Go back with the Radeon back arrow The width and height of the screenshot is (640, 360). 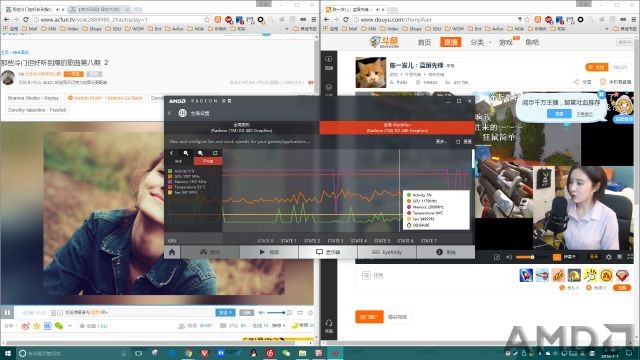click(170, 113)
